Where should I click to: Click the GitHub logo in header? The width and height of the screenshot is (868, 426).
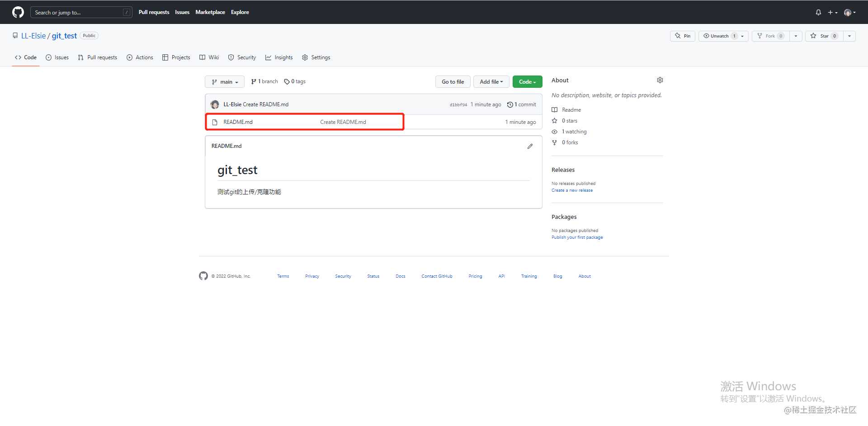(x=18, y=12)
